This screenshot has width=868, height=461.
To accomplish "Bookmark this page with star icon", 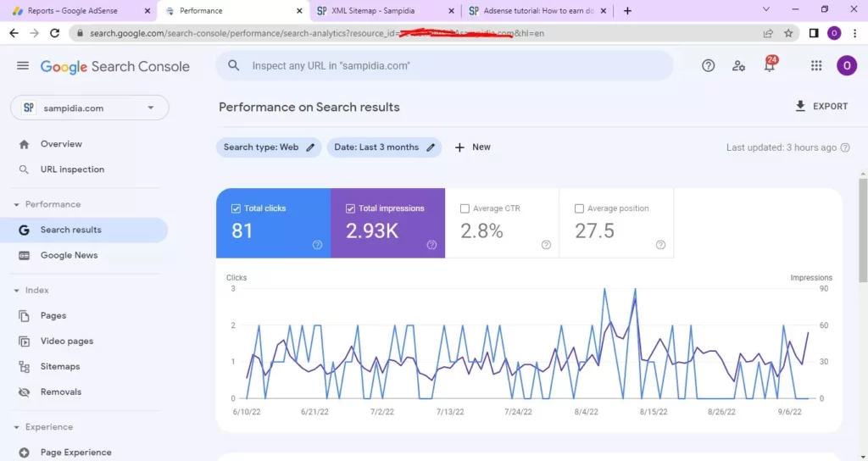I will [788, 33].
